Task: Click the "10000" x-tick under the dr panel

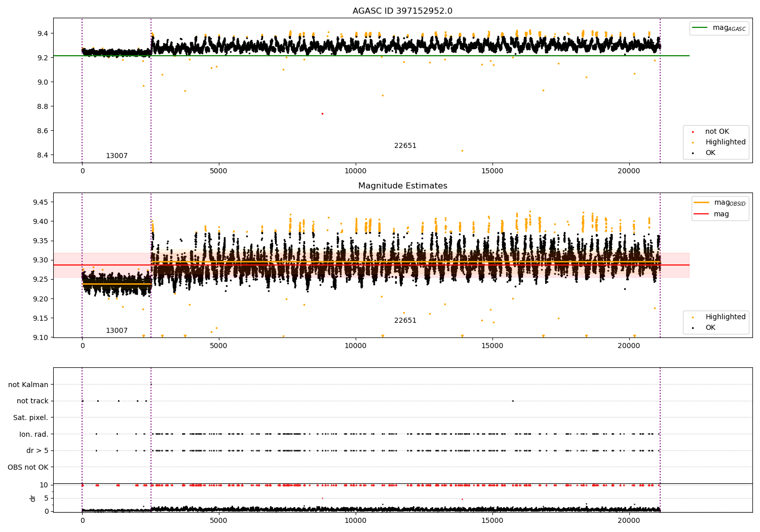Action: pos(356,520)
